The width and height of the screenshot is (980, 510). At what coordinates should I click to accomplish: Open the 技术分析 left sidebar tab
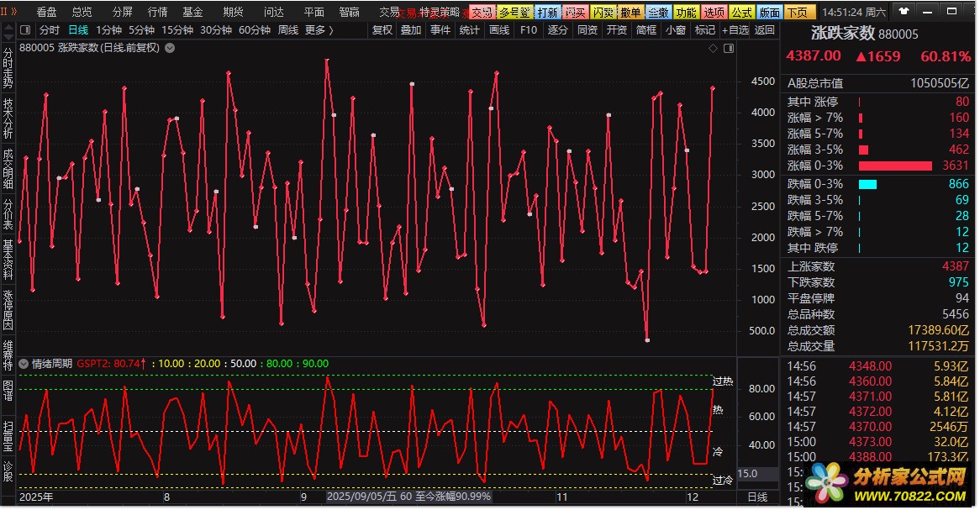(8, 118)
